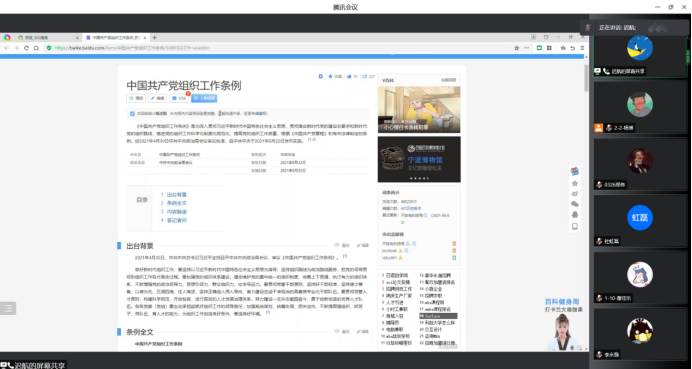Click the 交互设计 hot search entry
This screenshot has width=692, height=369.
pyautogui.click(x=433, y=329)
